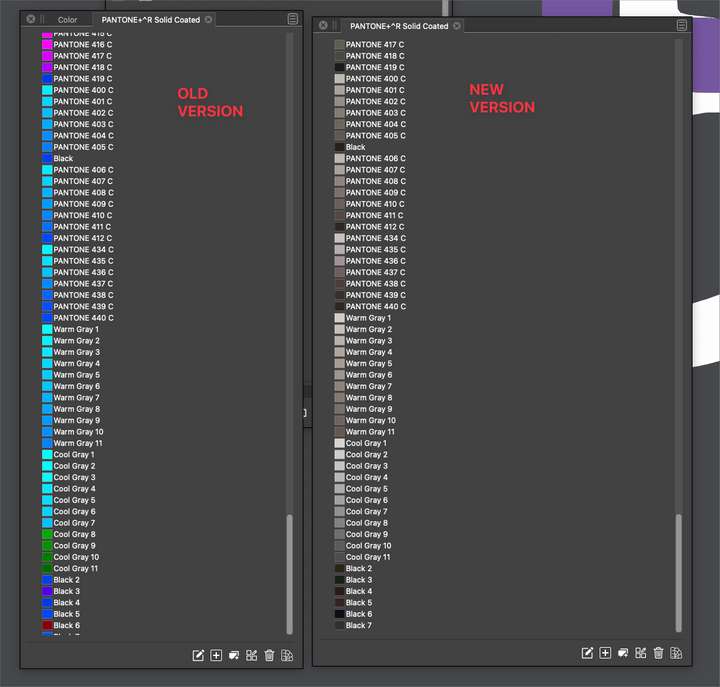Select PANTONE 405 C in the right panel
The image size is (720, 687).
click(x=375, y=135)
